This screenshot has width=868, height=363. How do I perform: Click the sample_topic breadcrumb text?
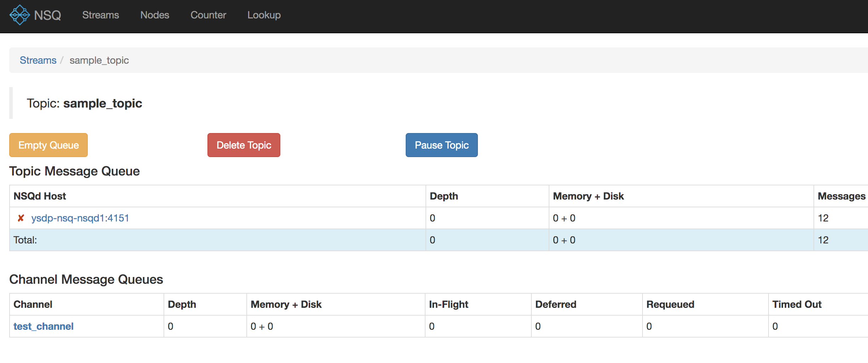[x=99, y=60]
